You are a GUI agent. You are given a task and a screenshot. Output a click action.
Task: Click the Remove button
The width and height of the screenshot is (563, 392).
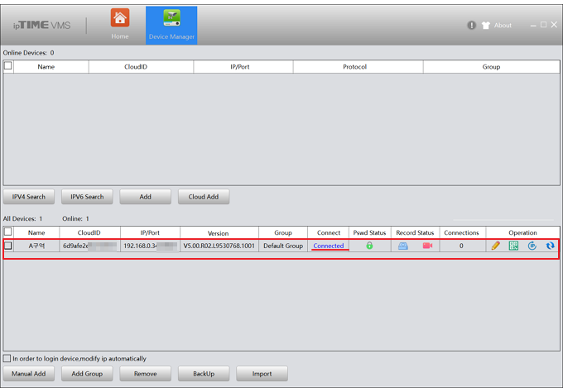(x=145, y=374)
